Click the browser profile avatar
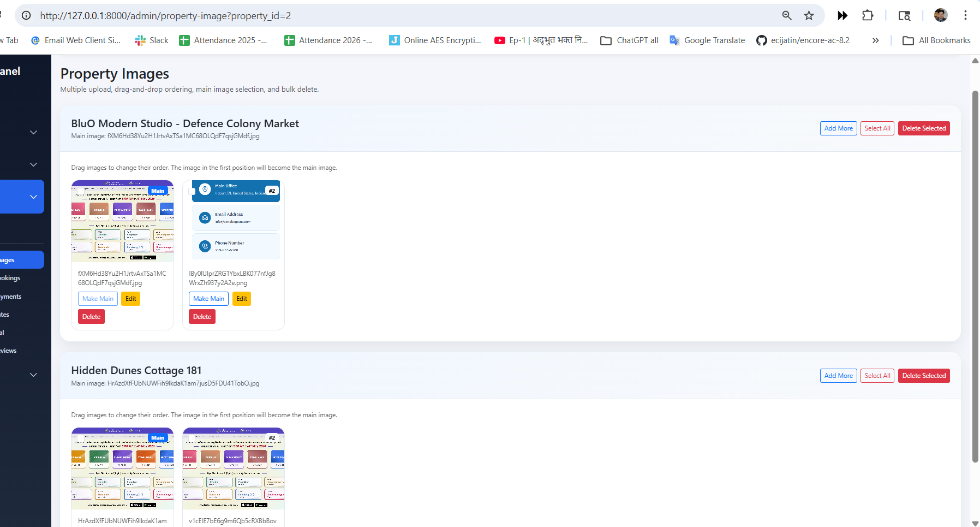 pyautogui.click(x=940, y=15)
